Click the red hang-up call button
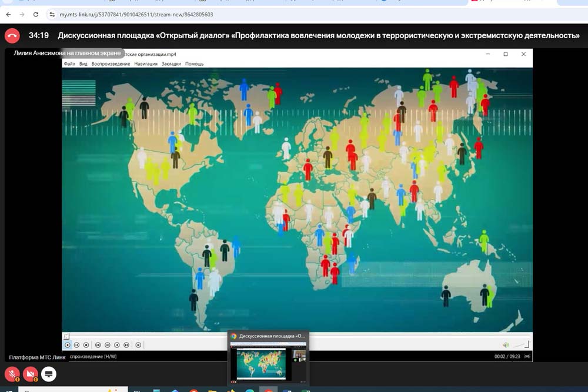The image size is (588, 392). pos(12,36)
